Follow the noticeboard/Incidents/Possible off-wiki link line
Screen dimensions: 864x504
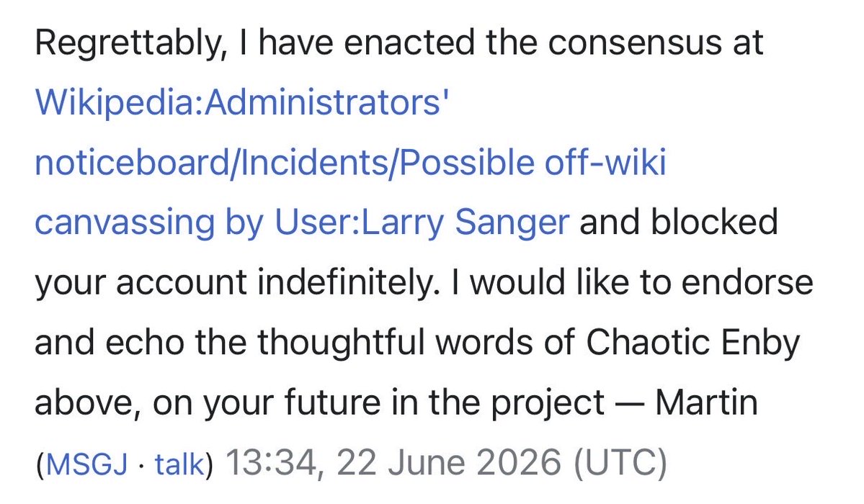350,163
